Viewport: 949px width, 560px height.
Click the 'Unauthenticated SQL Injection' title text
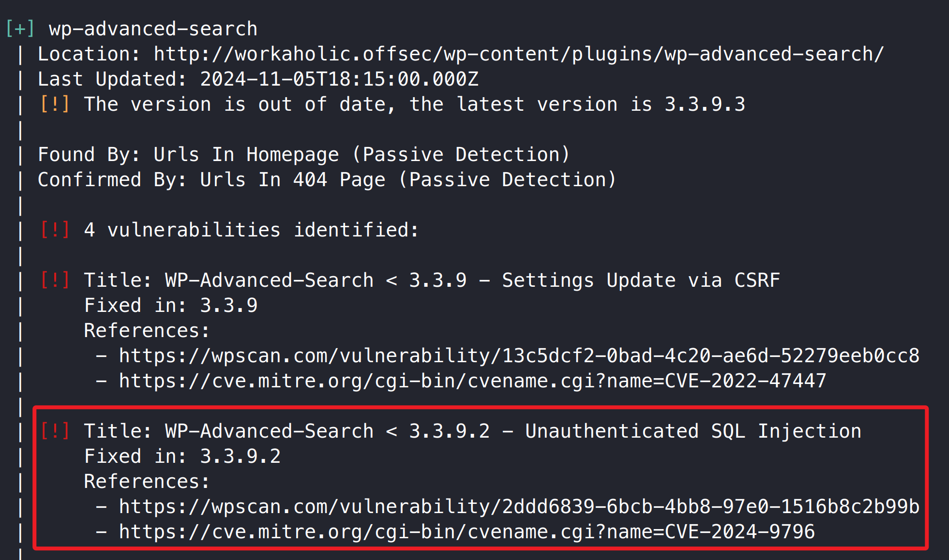click(693, 431)
